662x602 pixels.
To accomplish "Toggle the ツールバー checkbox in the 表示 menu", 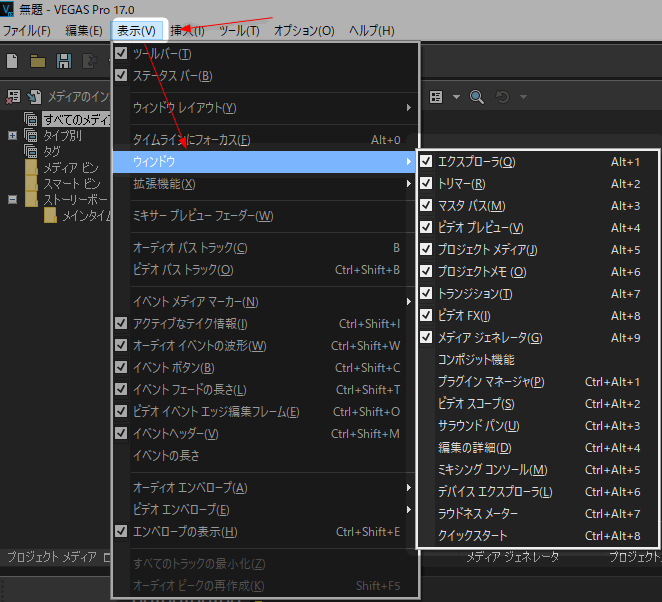I will coord(121,53).
